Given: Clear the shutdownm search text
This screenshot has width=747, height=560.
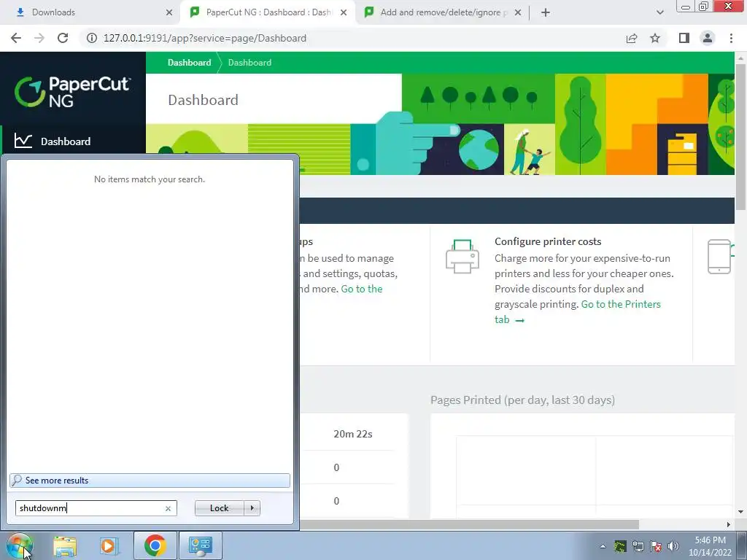Looking at the screenshot, I should point(168,508).
